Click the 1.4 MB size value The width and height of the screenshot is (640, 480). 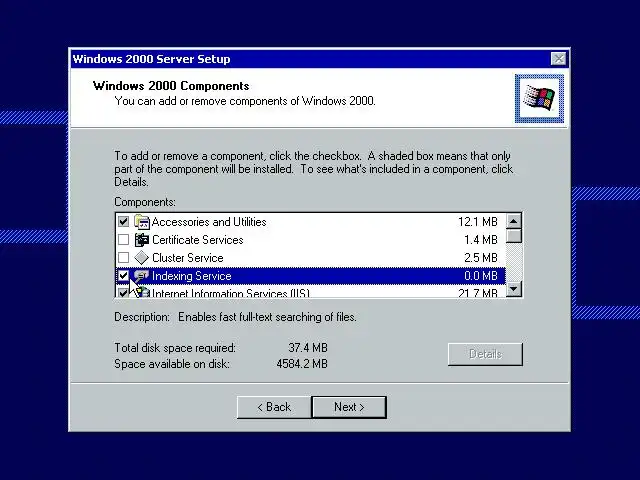pyautogui.click(x=480, y=240)
